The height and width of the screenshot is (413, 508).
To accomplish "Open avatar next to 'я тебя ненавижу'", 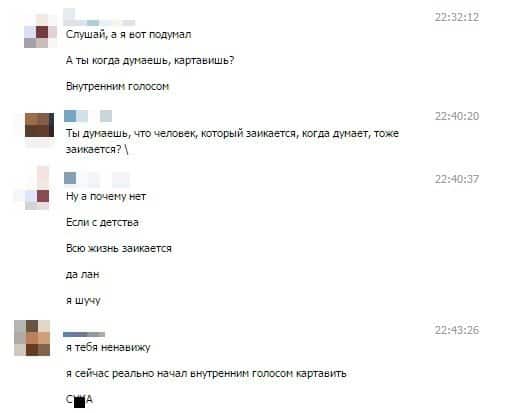I will pyautogui.click(x=32, y=338).
